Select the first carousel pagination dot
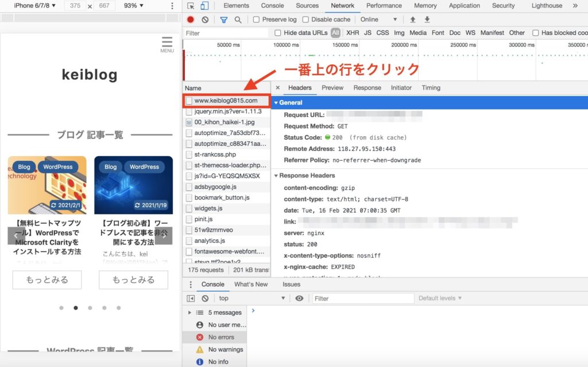Screen dimensions: 588x367 click(61, 308)
